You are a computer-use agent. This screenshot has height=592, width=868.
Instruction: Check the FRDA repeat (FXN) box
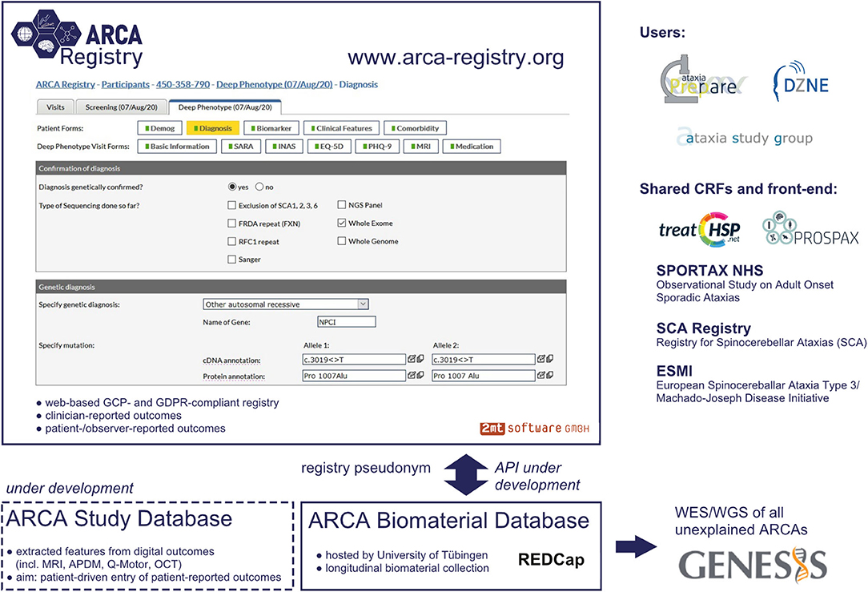pos(232,224)
